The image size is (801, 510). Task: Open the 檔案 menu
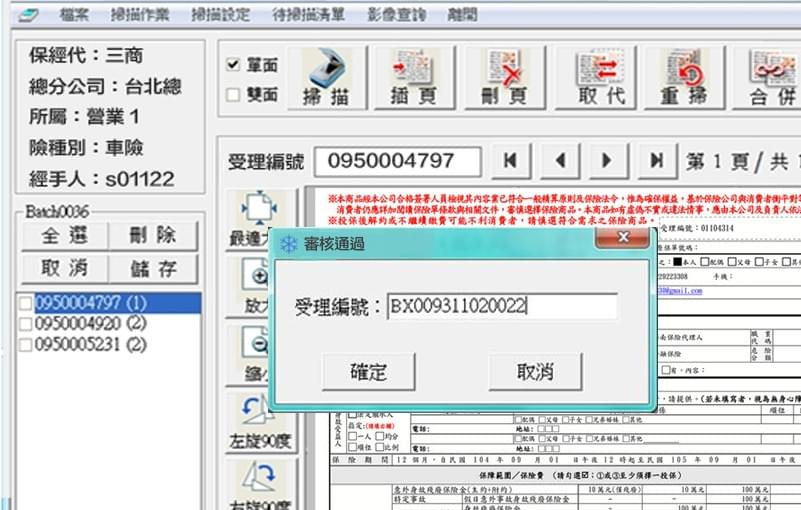pos(74,15)
